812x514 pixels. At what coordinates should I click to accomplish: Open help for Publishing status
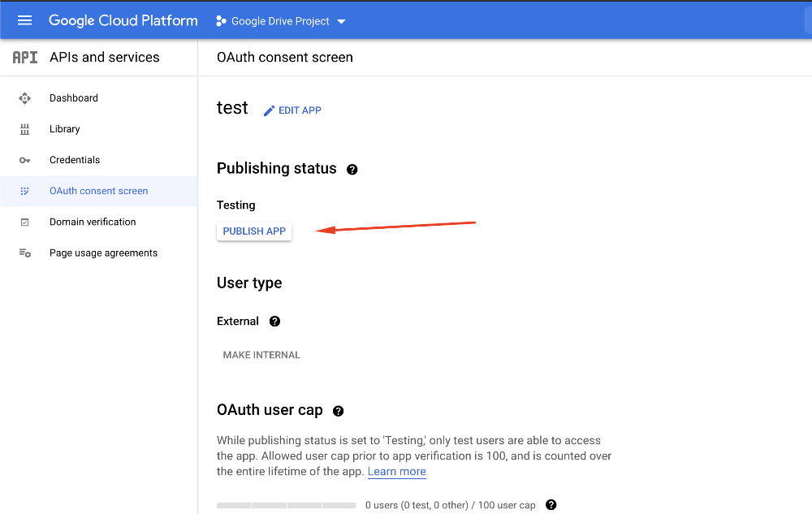click(352, 169)
